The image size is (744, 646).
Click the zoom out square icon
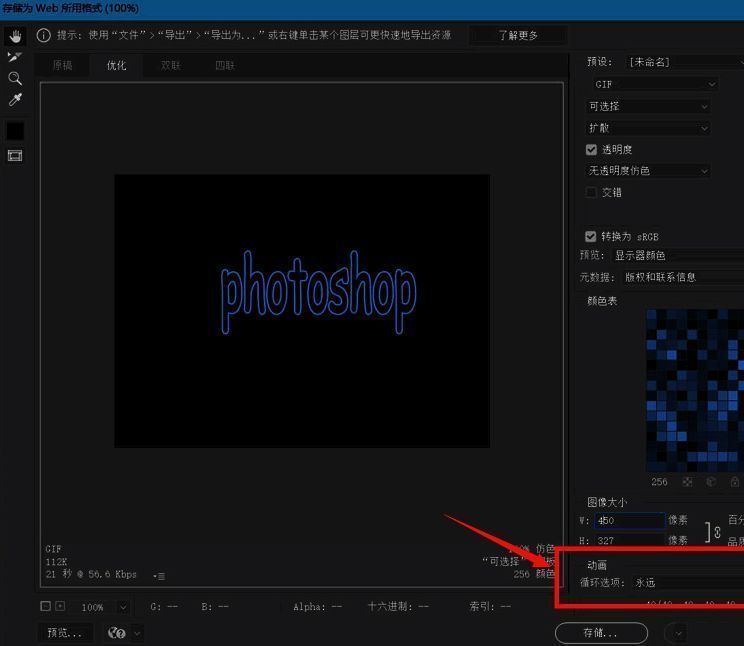pos(46,606)
